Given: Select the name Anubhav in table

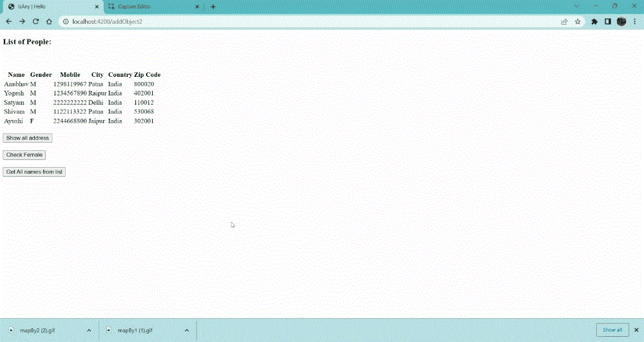Looking at the screenshot, I should coord(16,84).
